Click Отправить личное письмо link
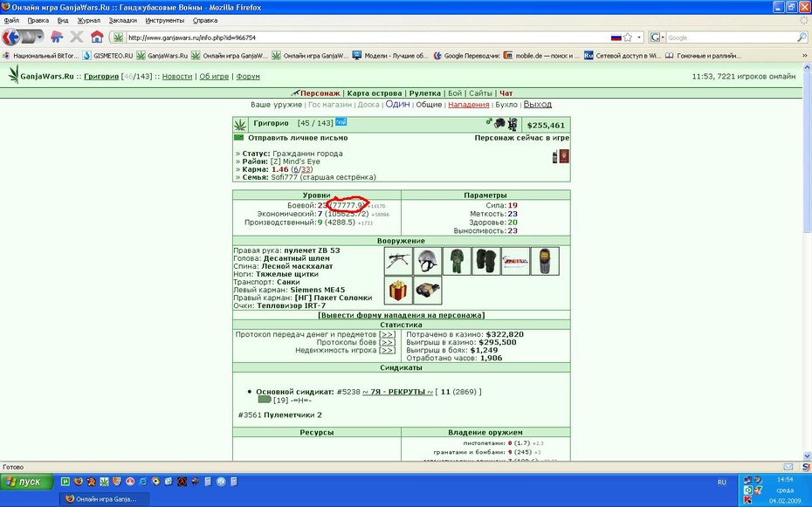Screen dimensions: 812x507 tap(298, 138)
